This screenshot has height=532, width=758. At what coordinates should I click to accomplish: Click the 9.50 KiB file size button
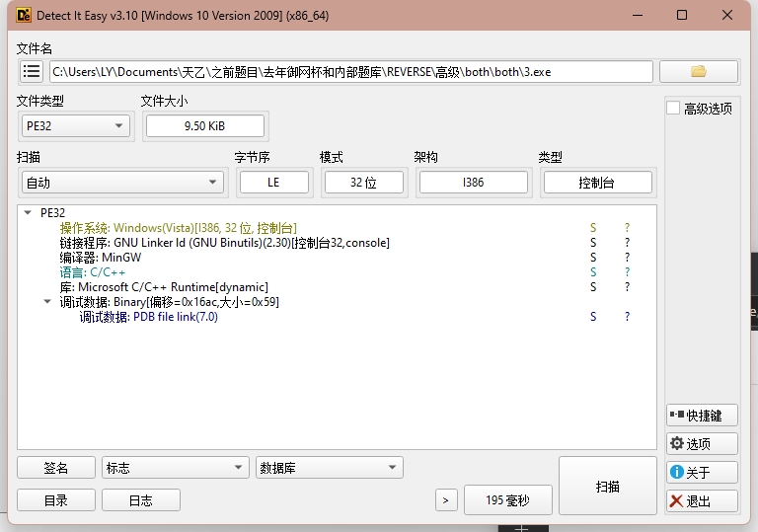click(205, 126)
